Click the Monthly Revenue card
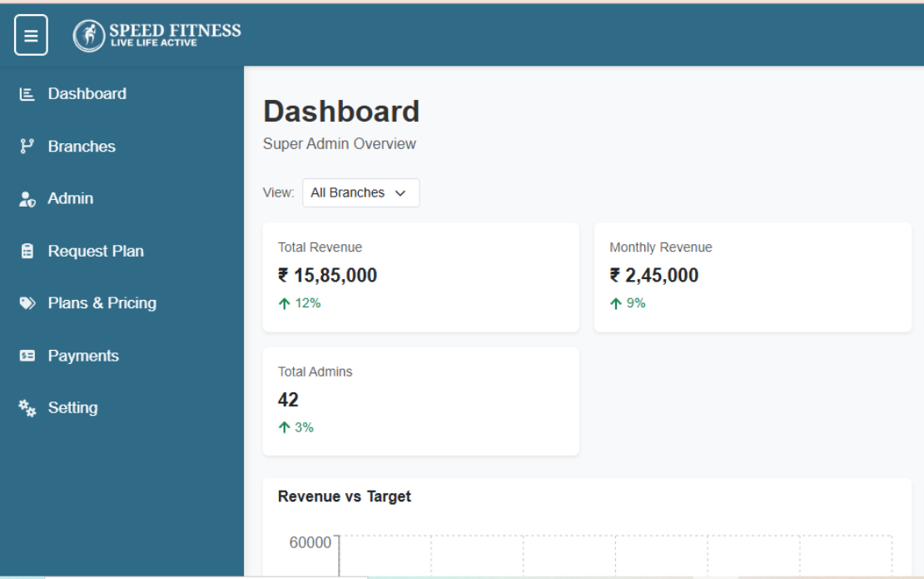 [x=753, y=277]
